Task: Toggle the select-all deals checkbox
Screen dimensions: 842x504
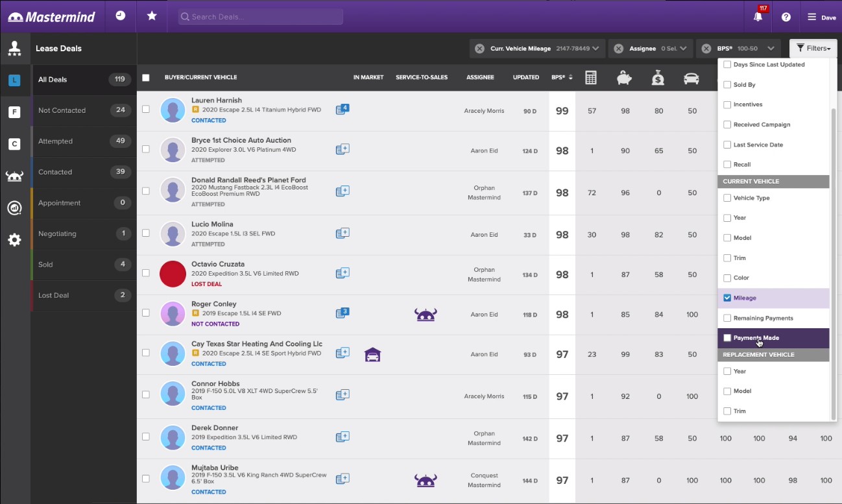Action: 146,78
